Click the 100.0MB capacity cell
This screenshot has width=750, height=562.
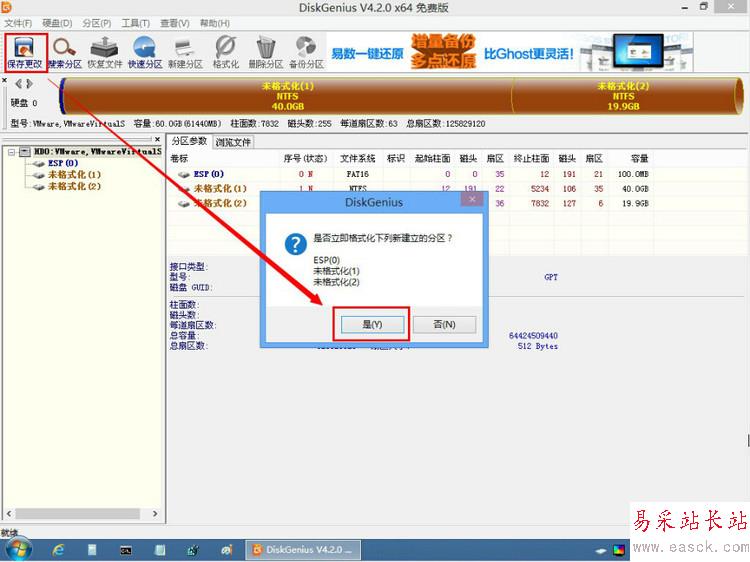(x=633, y=174)
